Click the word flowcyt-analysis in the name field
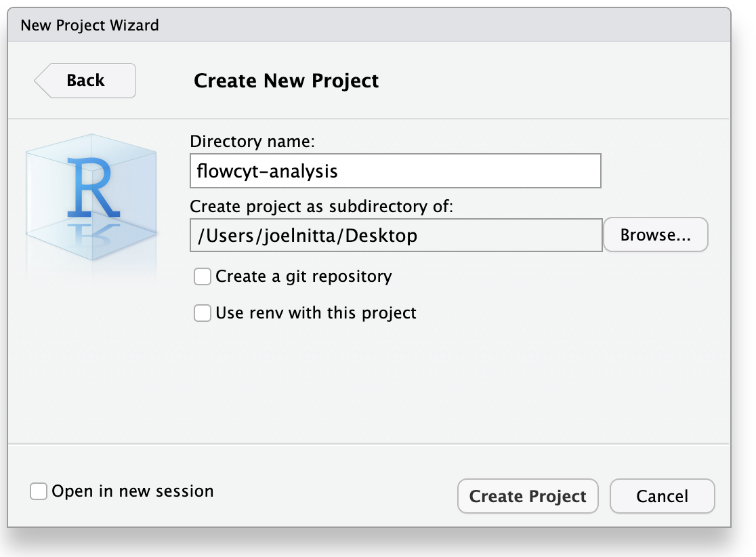Viewport: 756px width, 557px height. click(267, 171)
